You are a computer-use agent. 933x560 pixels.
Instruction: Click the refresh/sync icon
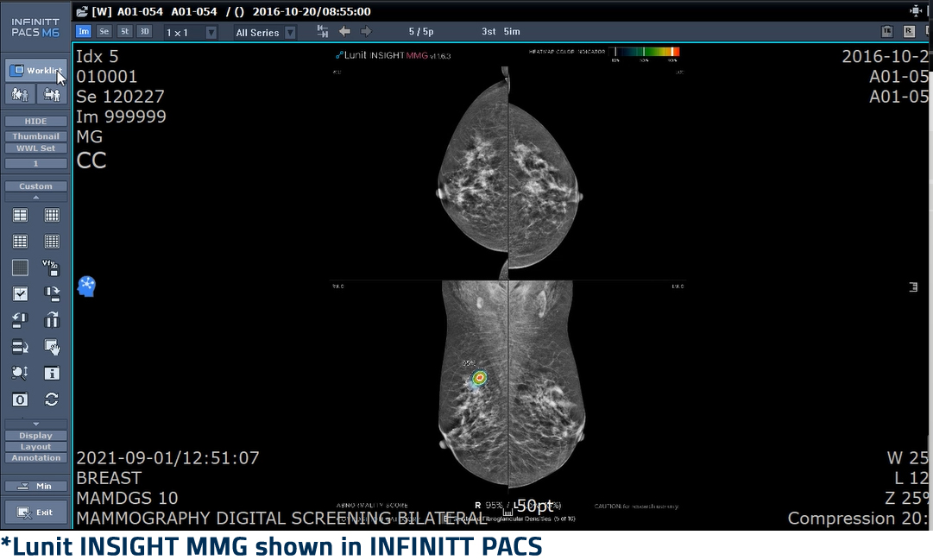(52, 400)
